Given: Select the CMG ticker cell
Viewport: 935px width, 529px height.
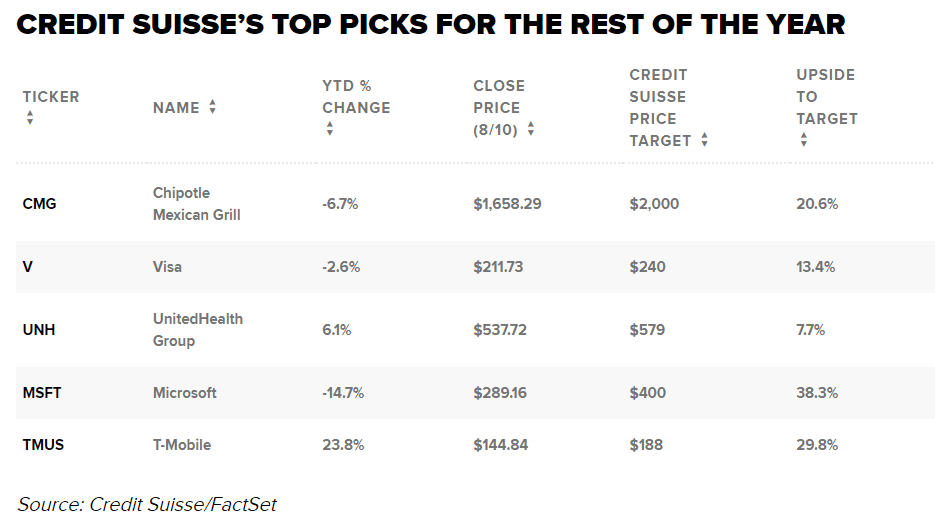Looking at the screenshot, I should 39,203.
